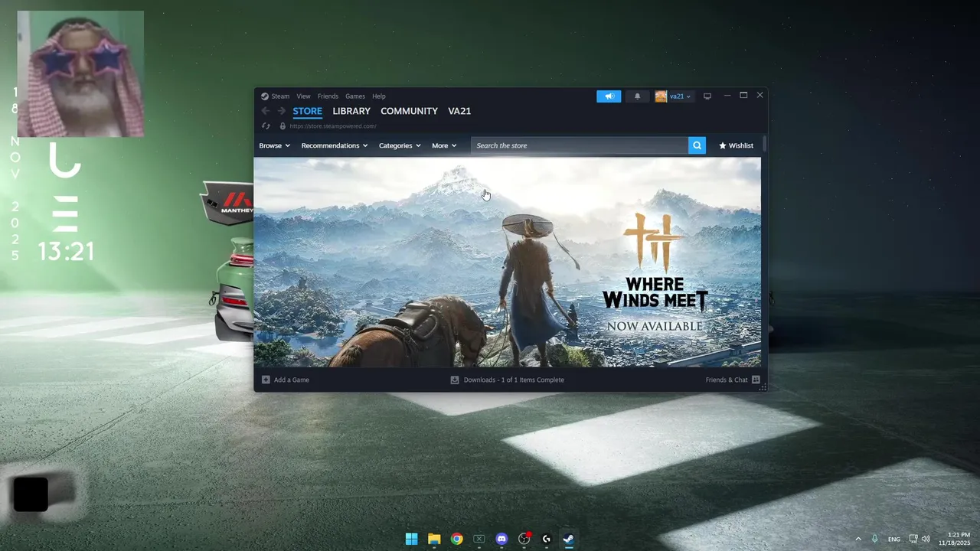Viewport: 980px width, 551px height.
Task: Open the Discord taskbar icon
Action: 501,539
